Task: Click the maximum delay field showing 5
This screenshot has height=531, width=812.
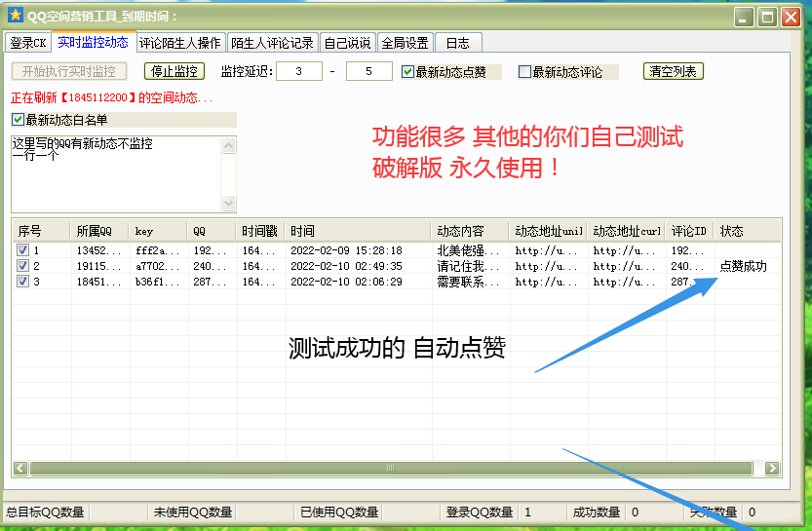Action: 368,71
